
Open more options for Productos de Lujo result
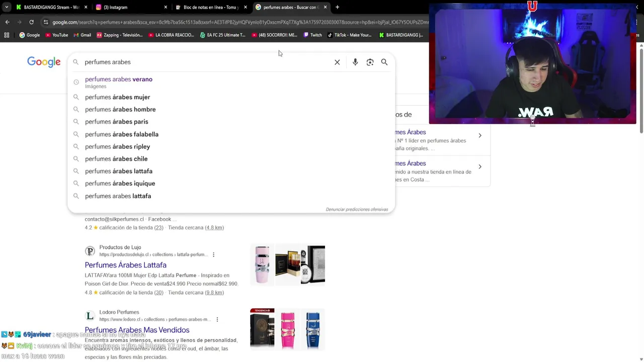[x=213, y=254]
